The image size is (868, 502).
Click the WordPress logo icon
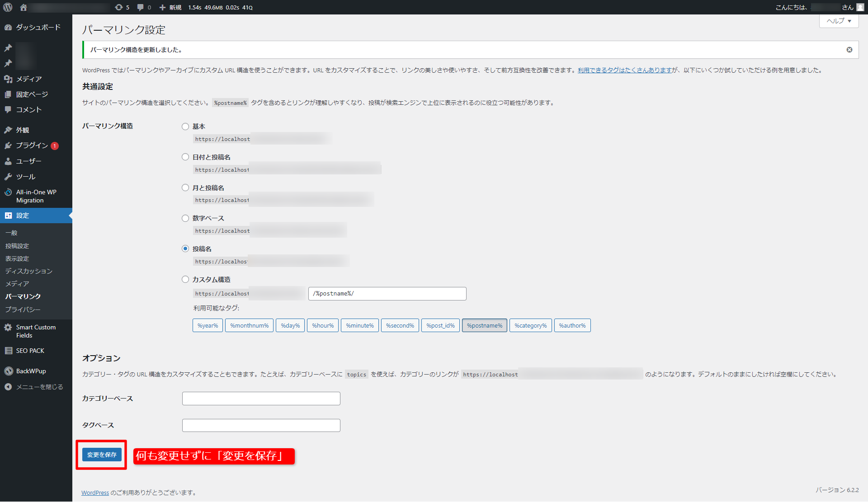point(8,7)
